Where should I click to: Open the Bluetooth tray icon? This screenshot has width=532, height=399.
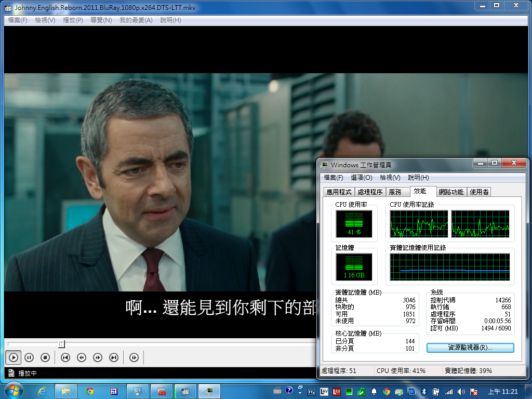coord(424,392)
